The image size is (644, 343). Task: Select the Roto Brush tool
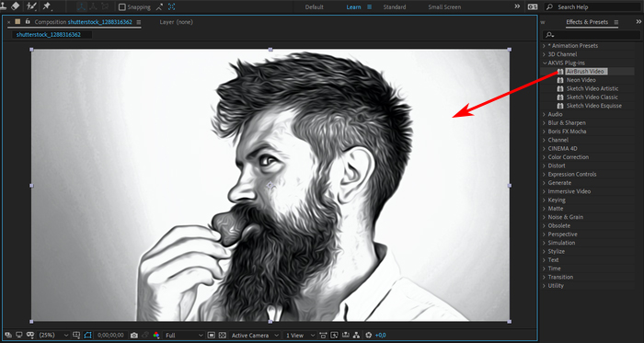pyautogui.click(x=30, y=6)
